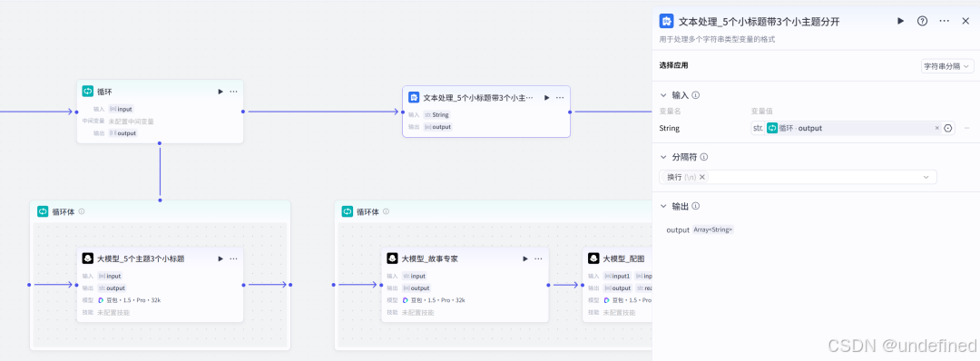This screenshot has width=980, height=361.
Task: Click the 选择应用 label
Action: click(x=673, y=65)
